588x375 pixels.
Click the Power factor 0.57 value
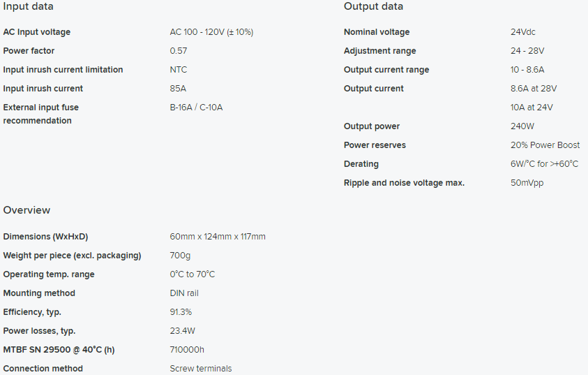179,51
